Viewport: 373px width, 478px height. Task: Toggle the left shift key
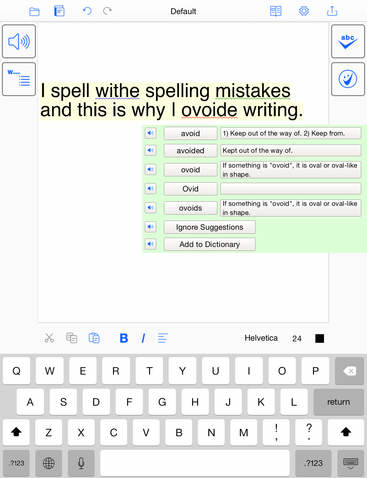16,432
